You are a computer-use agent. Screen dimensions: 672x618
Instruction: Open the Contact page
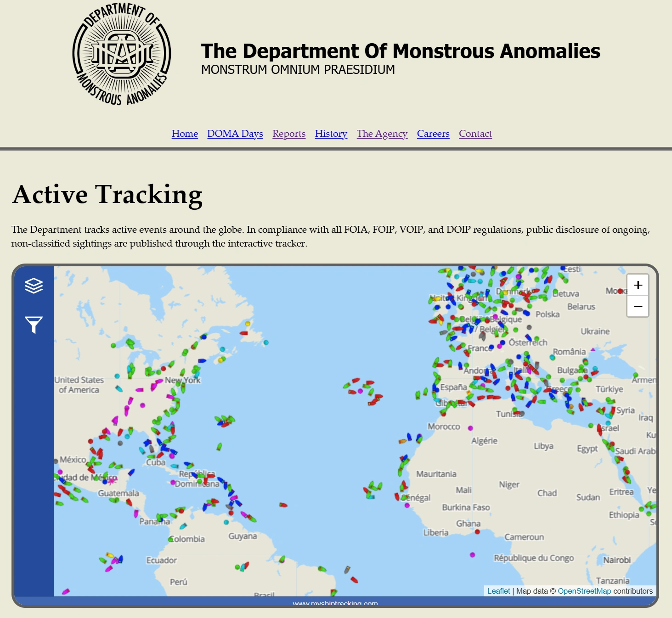pos(475,134)
